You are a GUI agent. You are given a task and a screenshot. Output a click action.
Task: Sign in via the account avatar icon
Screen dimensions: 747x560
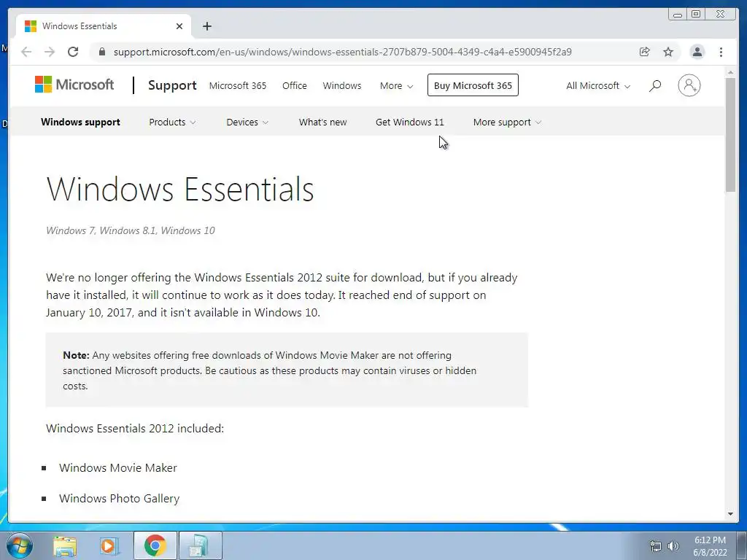click(x=689, y=86)
